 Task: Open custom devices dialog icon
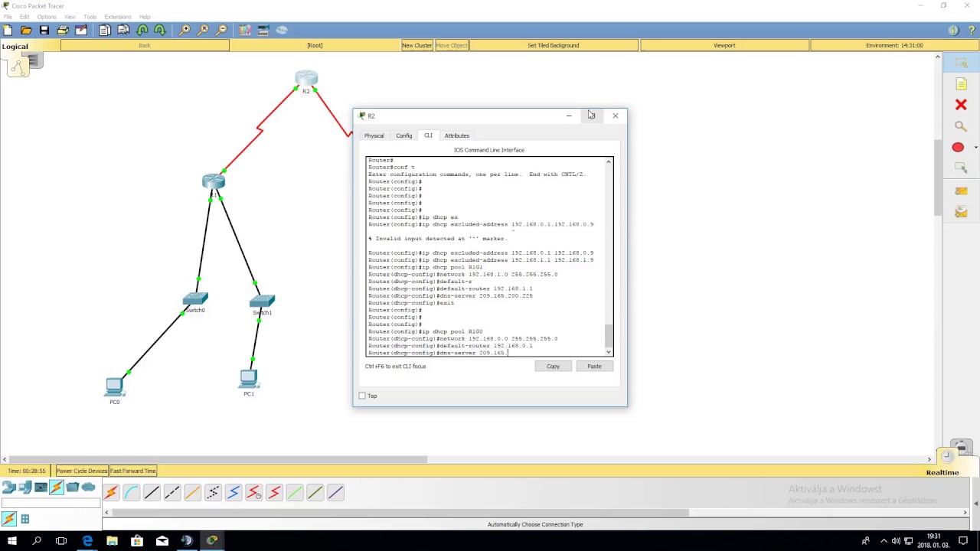263,30
